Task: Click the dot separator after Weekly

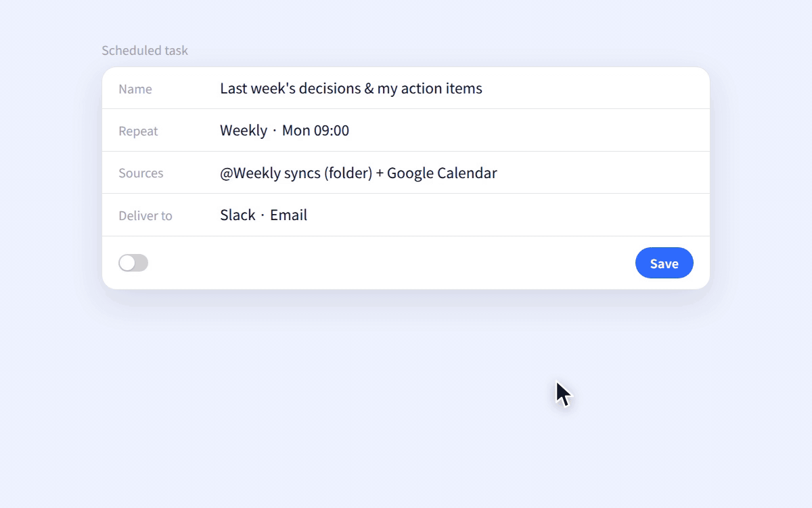Action: (275, 131)
